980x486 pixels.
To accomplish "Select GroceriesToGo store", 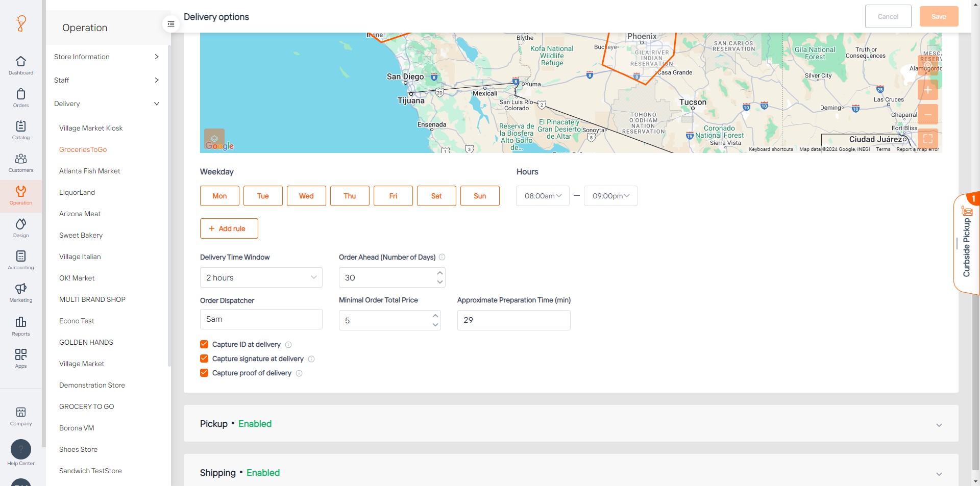I will tap(83, 149).
